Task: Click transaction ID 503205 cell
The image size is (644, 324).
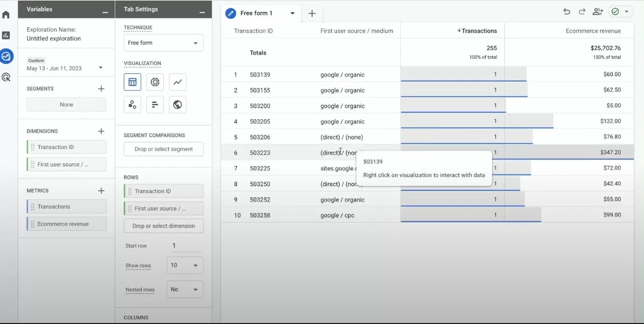Action: click(260, 122)
